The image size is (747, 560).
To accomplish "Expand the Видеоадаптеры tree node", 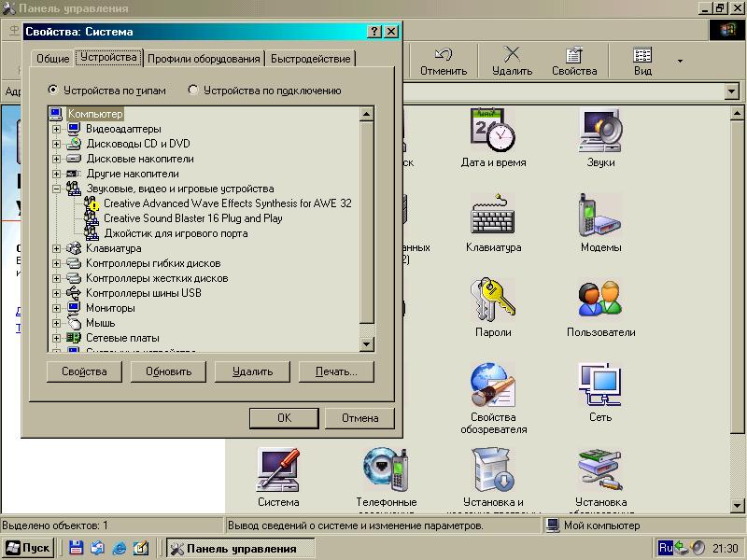I will 56,129.
